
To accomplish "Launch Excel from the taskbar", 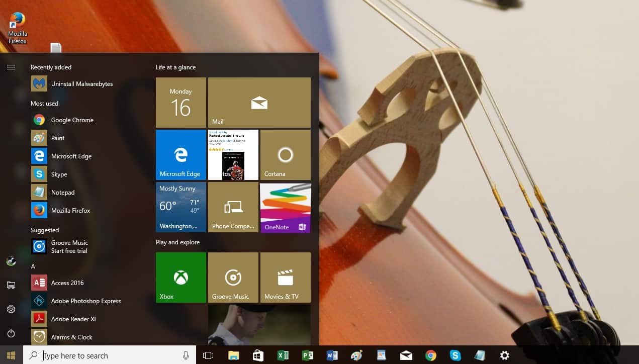I will 283,355.
